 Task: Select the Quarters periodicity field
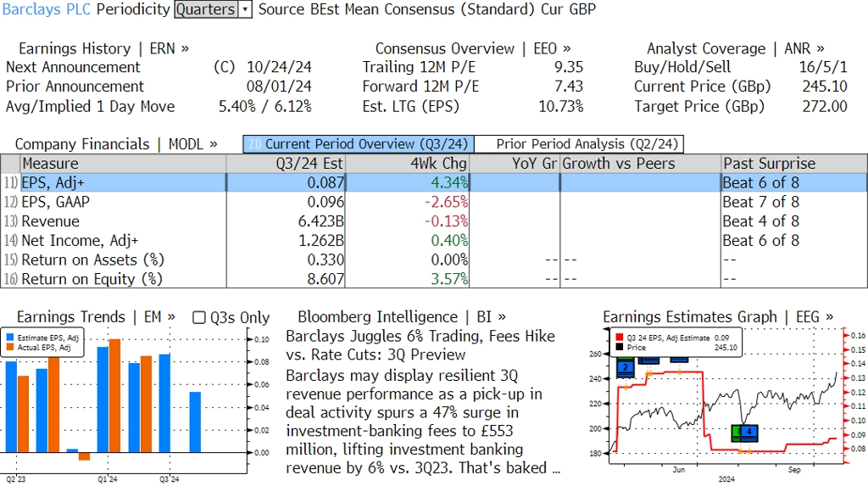click(x=207, y=9)
